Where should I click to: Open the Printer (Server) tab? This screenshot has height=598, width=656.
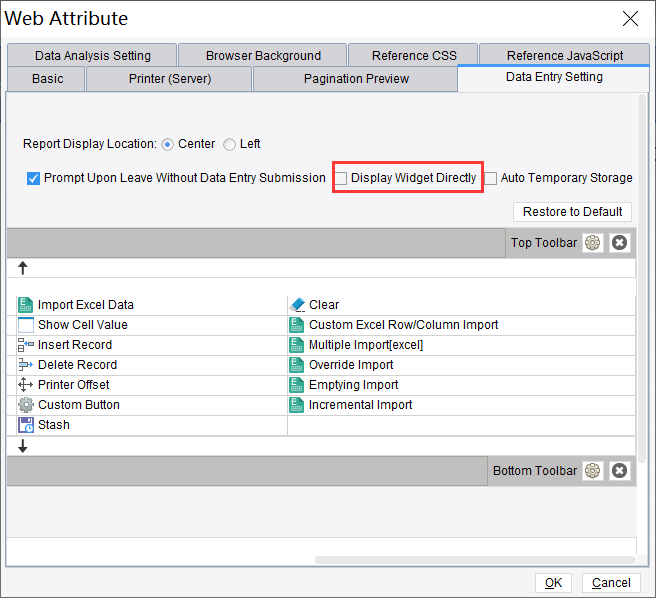tap(169, 79)
